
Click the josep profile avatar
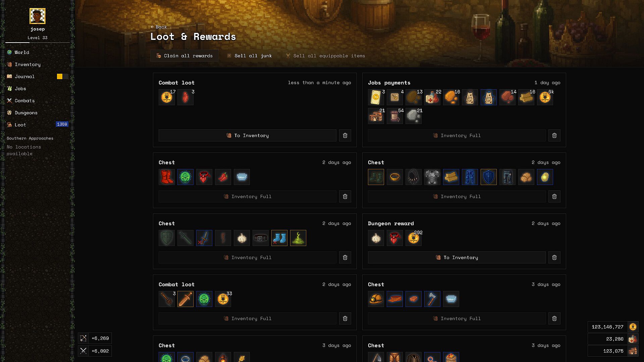pyautogui.click(x=38, y=16)
